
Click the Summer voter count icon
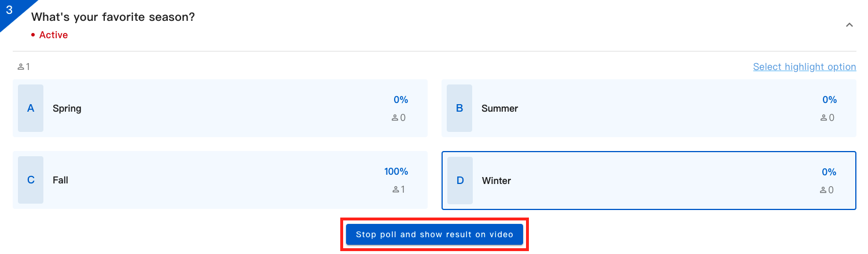(824, 118)
